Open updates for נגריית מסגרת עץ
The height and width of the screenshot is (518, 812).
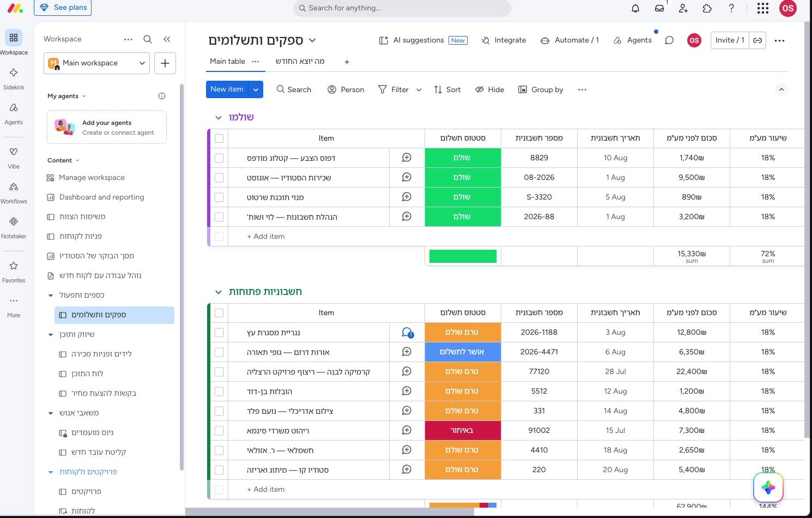407,333
